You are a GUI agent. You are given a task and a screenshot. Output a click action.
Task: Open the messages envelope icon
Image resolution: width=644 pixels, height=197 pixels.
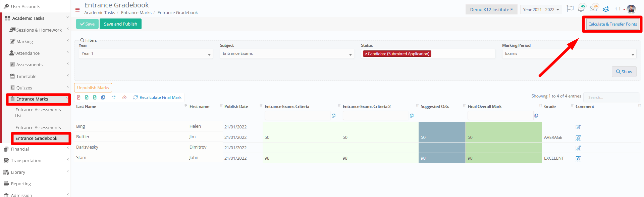pyautogui.click(x=593, y=9)
